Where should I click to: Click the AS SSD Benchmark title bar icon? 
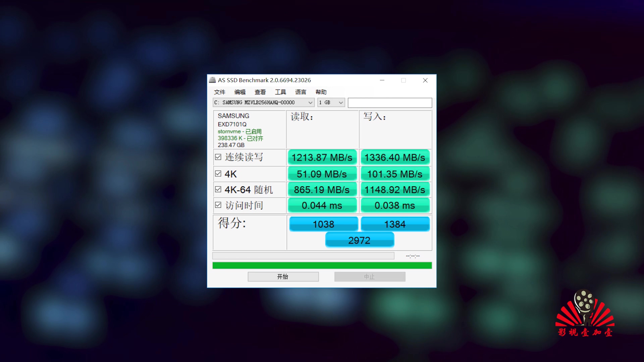pyautogui.click(x=212, y=80)
